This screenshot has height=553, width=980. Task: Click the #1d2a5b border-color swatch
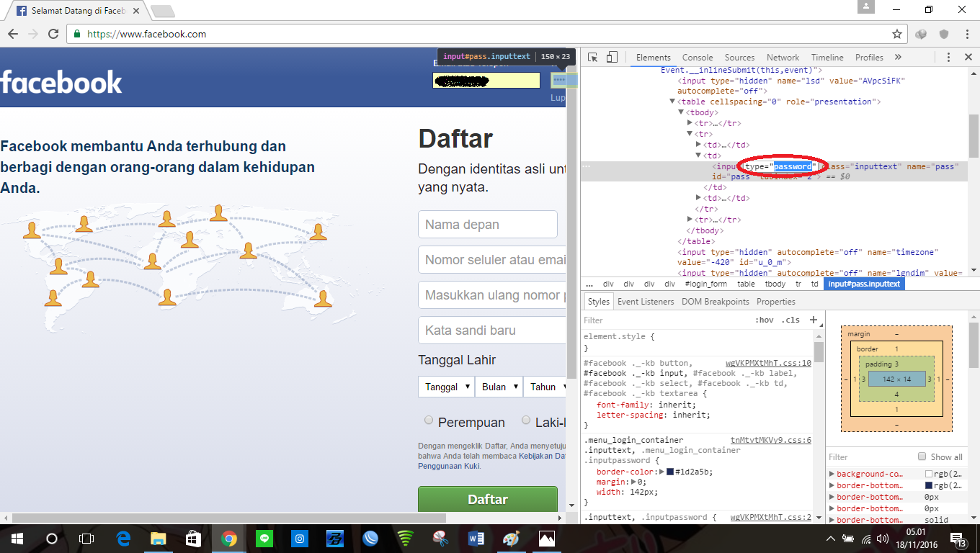670,472
